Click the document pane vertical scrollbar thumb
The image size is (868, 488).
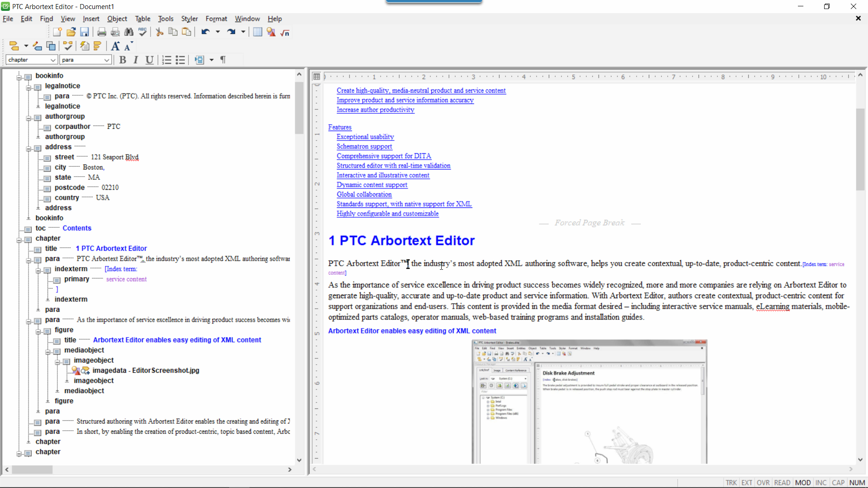(x=860, y=150)
